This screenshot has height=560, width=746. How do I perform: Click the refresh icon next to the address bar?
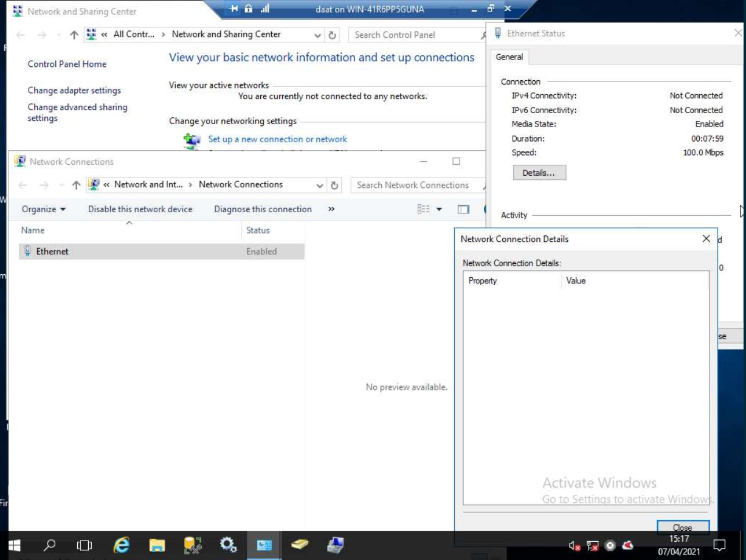333,184
